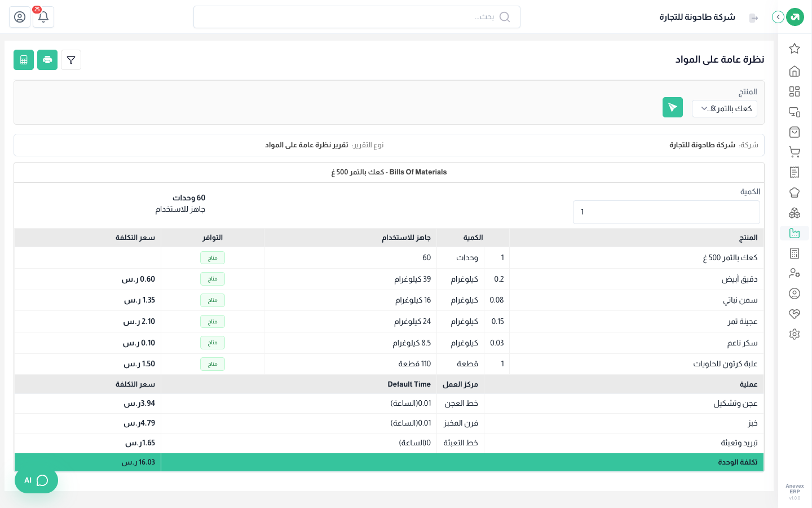Click operation 'عجن وتشكيل'
The width and height of the screenshot is (812, 508).
[x=735, y=404]
